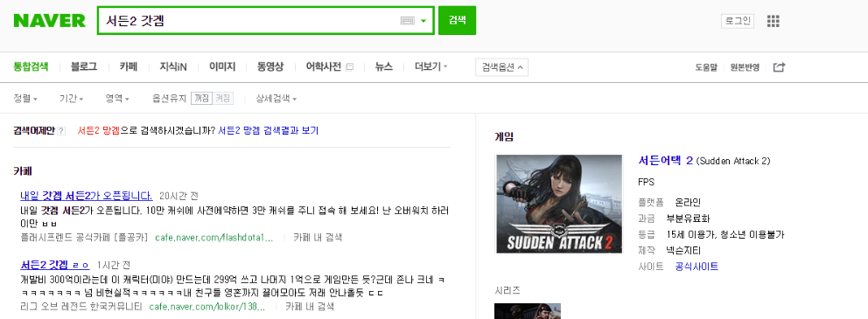Click the 로그인 login button
Screen dimensions: 868x319
click(738, 21)
